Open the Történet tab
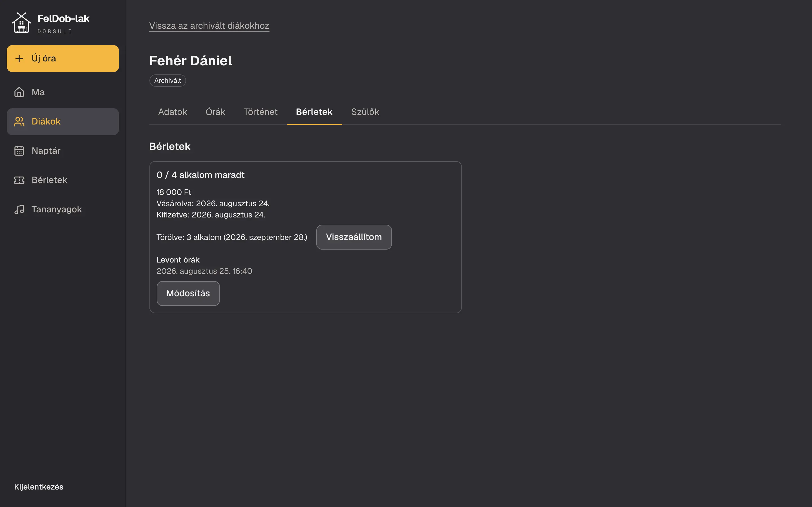 click(261, 112)
